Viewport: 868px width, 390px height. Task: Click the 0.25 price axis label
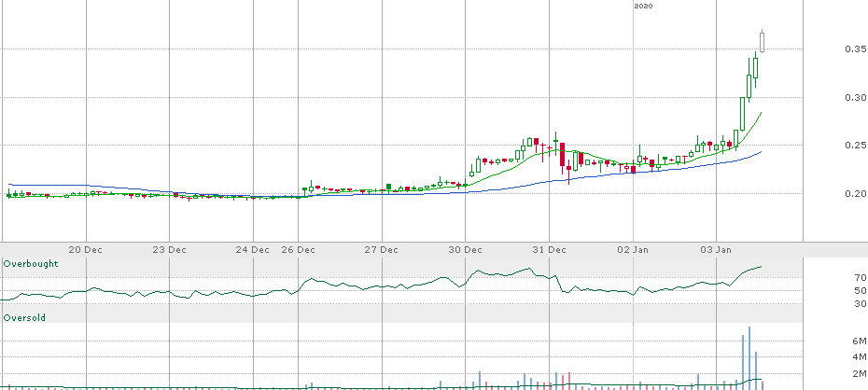pos(856,145)
